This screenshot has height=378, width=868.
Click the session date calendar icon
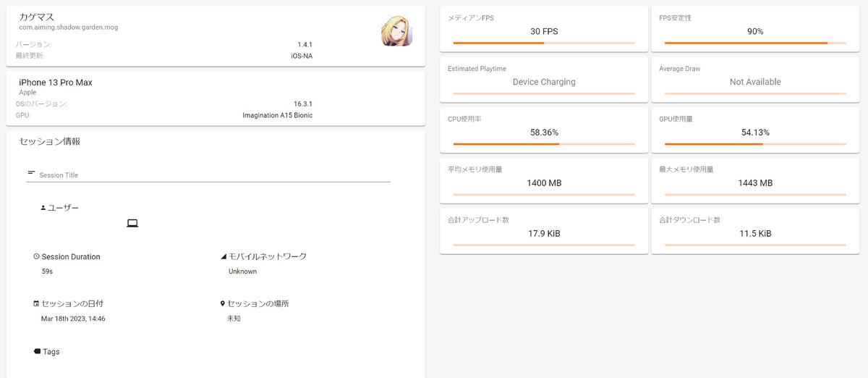(x=36, y=304)
